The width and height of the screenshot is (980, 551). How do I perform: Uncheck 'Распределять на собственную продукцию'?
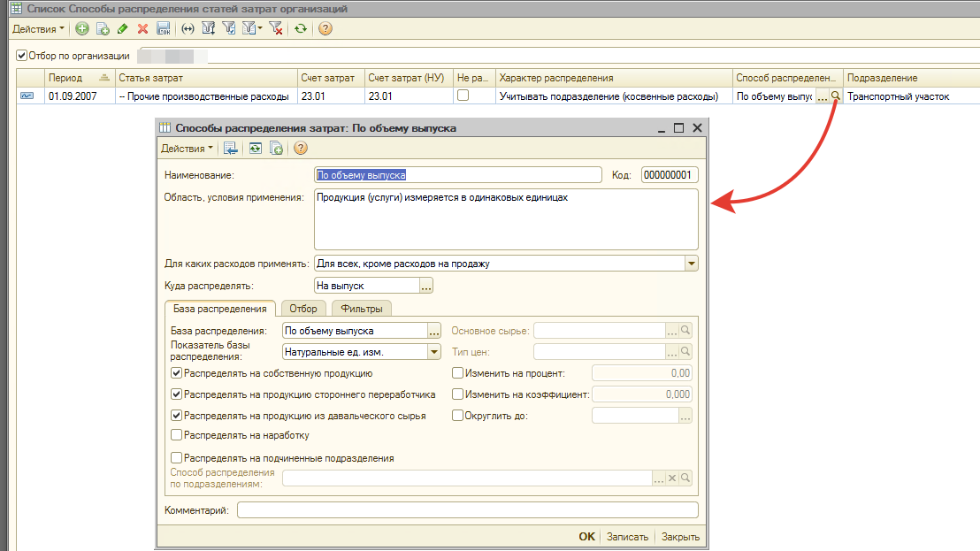pos(177,373)
